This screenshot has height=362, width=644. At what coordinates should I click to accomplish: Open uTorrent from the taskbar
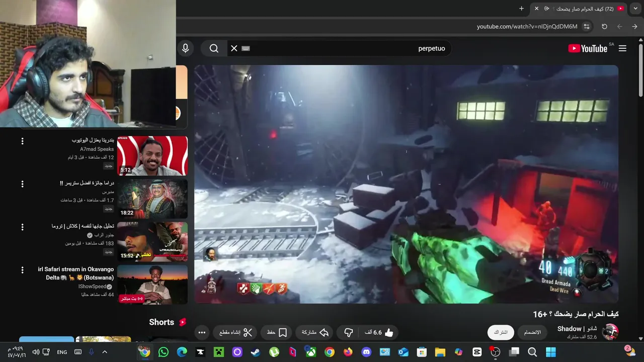[x=274, y=352]
